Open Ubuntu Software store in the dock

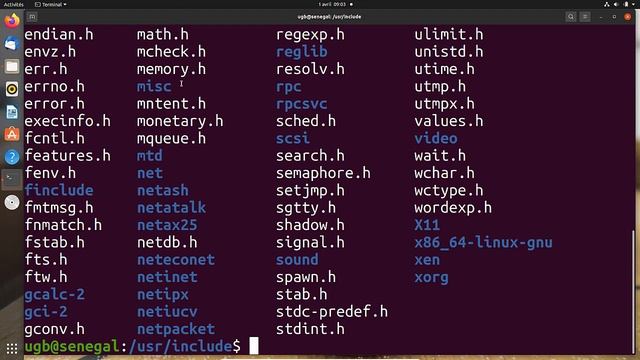12,134
